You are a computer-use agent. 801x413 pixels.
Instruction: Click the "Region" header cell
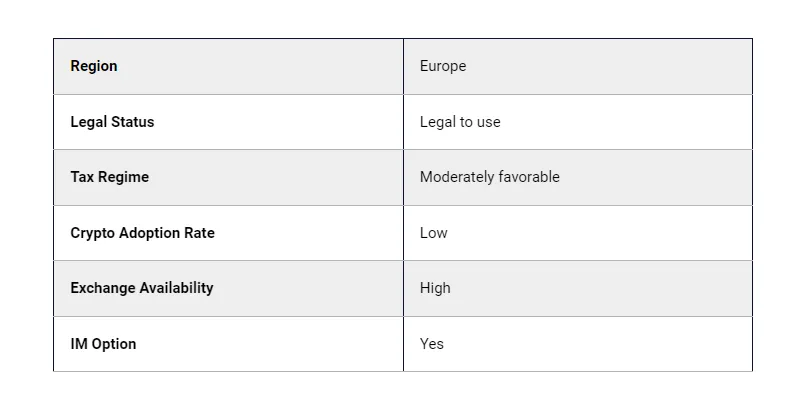(94, 66)
